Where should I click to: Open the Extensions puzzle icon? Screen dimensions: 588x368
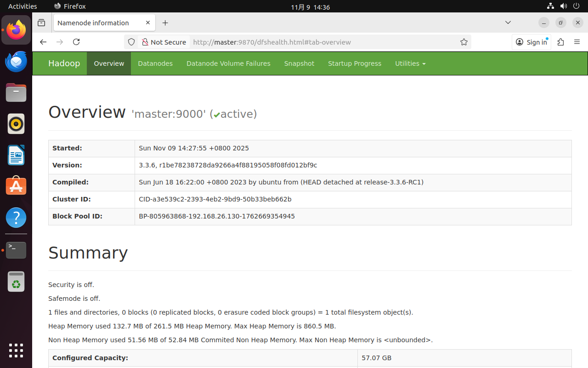point(560,42)
